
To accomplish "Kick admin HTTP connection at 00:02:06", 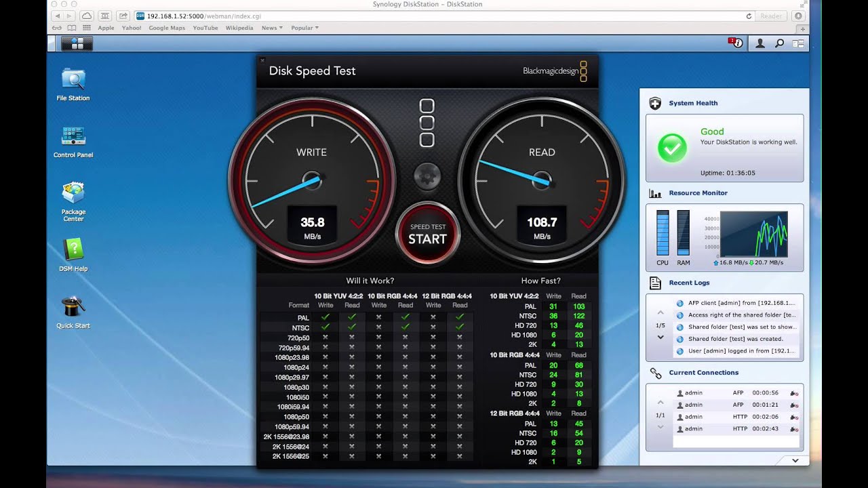I will 793,418.
